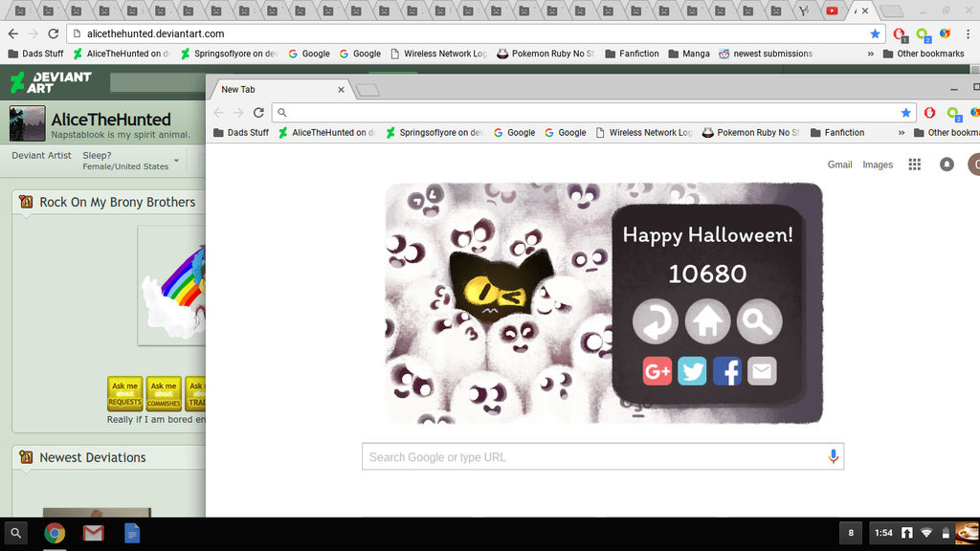Reload the New Tab window page
980x551 pixels.
(258, 113)
